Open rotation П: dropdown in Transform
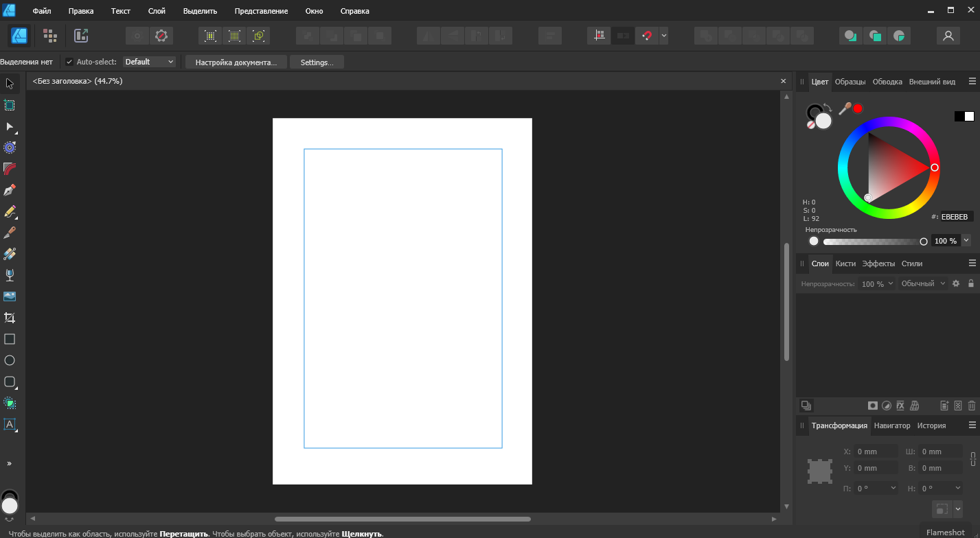Viewport: 980px width, 538px height. click(893, 488)
